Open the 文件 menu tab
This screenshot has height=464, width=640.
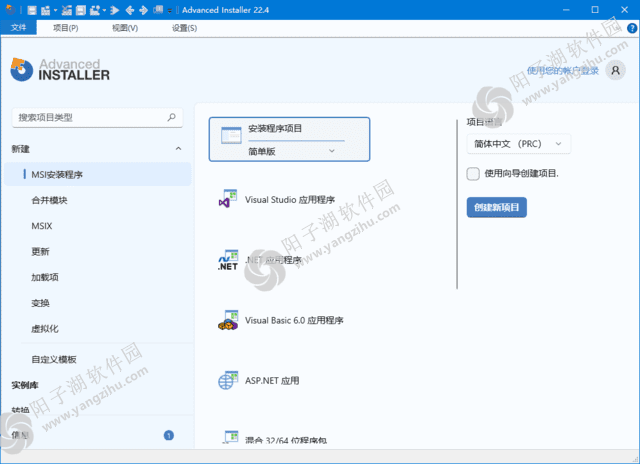coord(18,28)
